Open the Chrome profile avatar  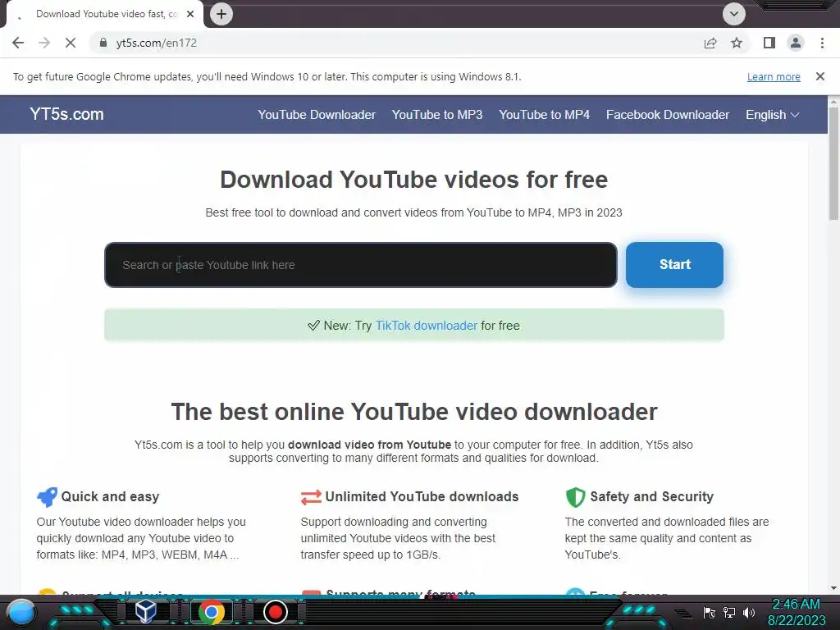point(796,43)
